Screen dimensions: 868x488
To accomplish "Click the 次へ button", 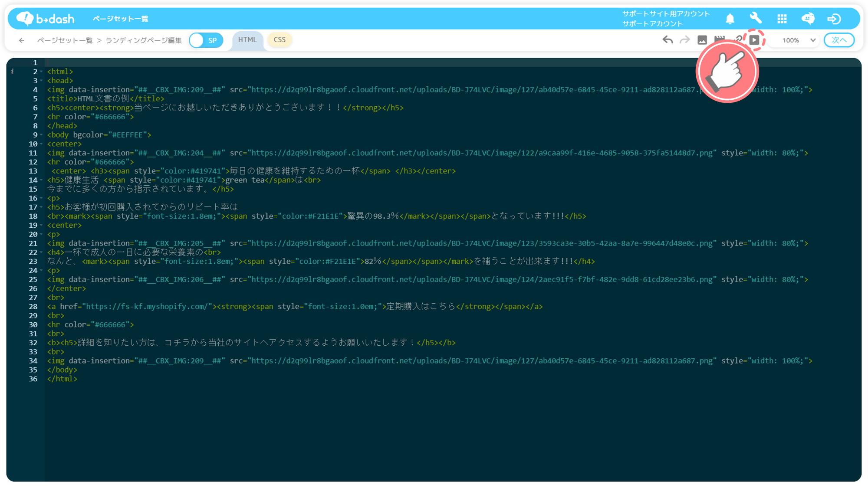I will pos(839,40).
